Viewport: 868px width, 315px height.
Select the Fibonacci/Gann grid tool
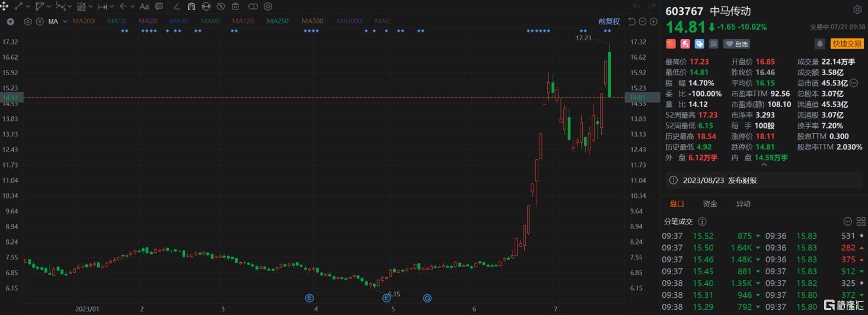81,7
